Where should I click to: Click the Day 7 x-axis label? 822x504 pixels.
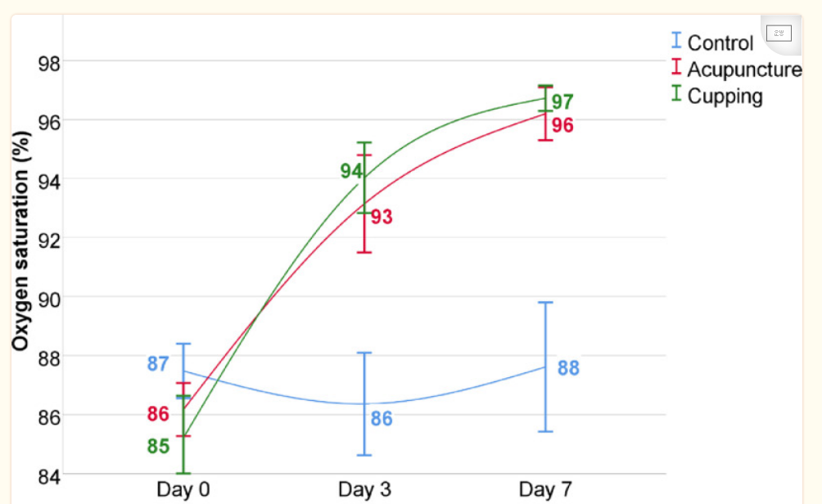pos(545,489)
